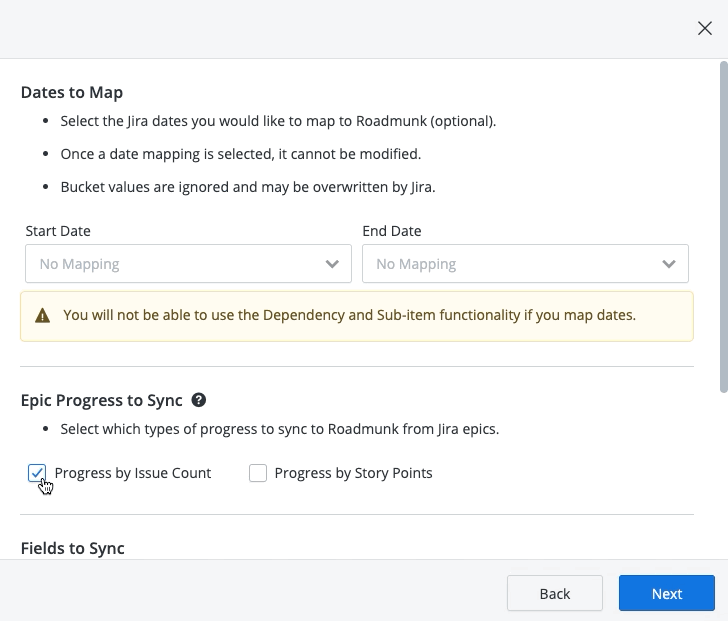Image resolution: width=728 pixels, height=621 pixels.
Task: Close the dialog with the X icon
Action: coord(704,29)
